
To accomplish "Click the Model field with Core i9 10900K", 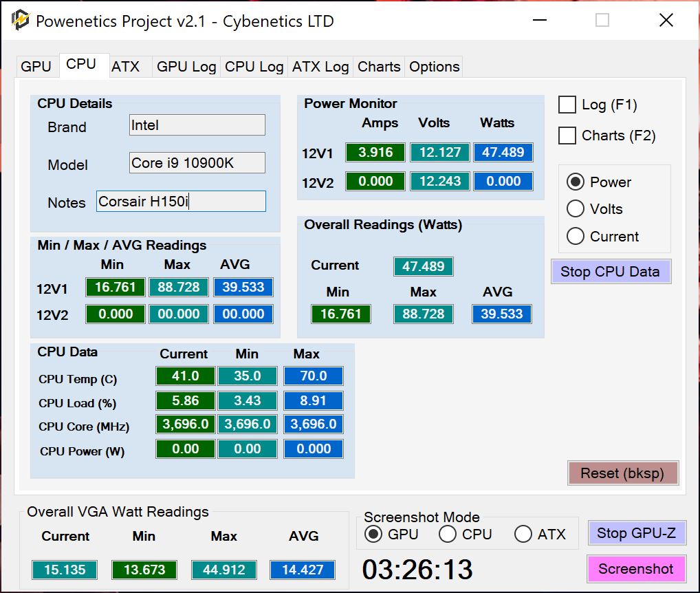I will point(197,162).
